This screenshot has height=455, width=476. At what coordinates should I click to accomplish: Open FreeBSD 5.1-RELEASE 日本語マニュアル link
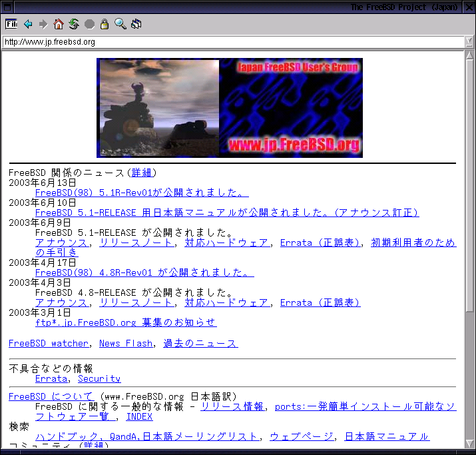point(227,213)
